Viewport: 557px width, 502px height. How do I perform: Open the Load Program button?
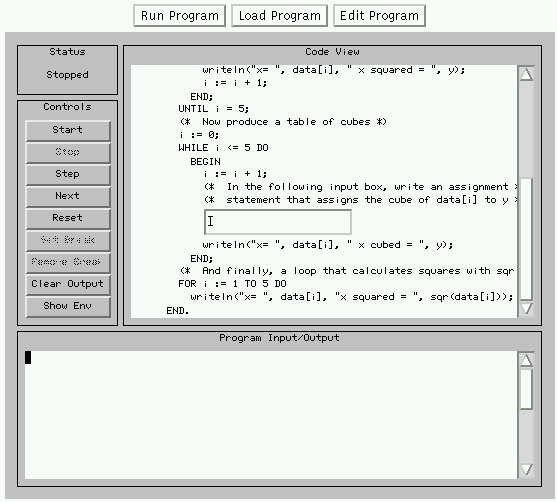point(280,16)
